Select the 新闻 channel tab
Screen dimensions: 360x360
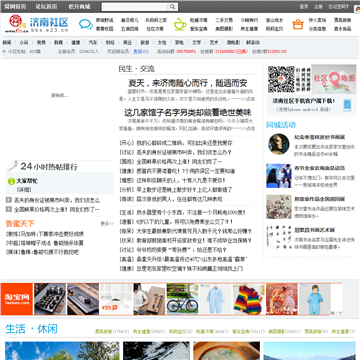point(7,43)
